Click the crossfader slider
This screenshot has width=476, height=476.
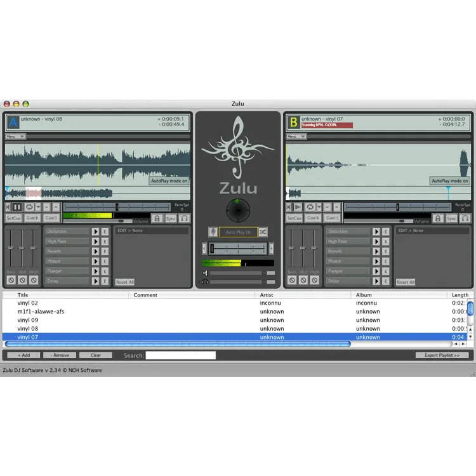pyautogui.click(x=238, y=248)
